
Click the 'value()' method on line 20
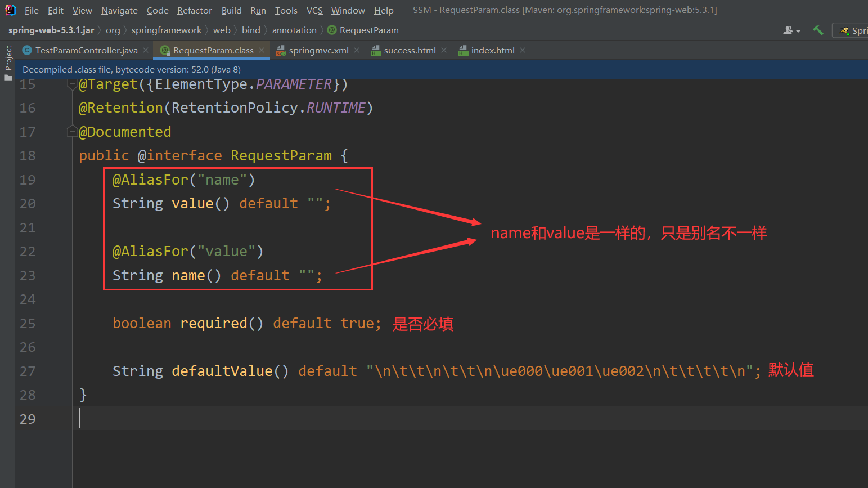[x=201, y=203]
